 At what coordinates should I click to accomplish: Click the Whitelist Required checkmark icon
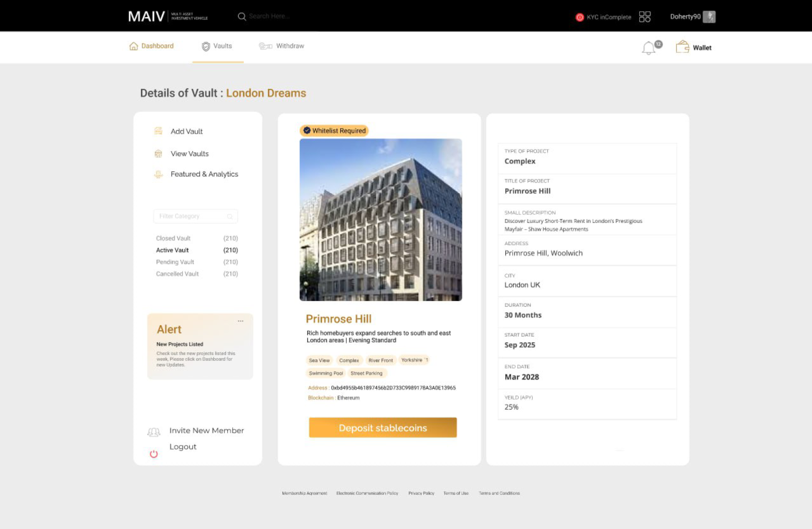(x=307, y=130)
